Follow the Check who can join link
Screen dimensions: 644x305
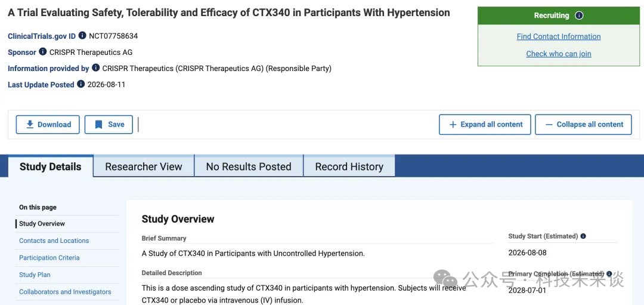[x=559, y=54]
